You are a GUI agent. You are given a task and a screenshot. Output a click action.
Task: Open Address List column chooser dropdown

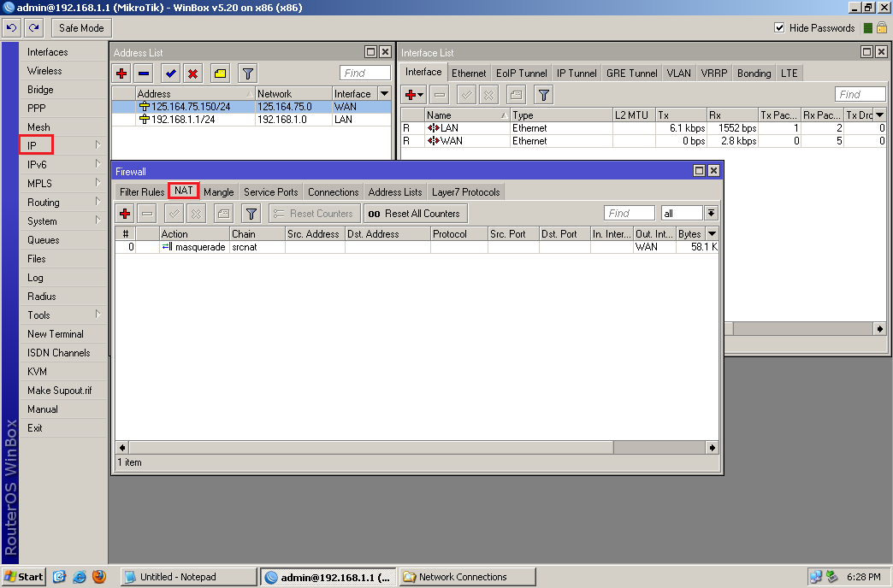(x=384, y=93)
